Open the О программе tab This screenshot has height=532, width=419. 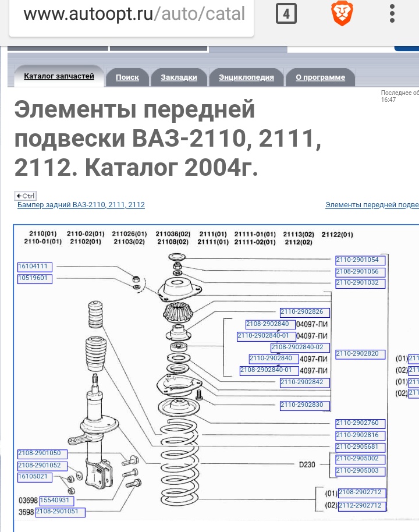(320, 77)
